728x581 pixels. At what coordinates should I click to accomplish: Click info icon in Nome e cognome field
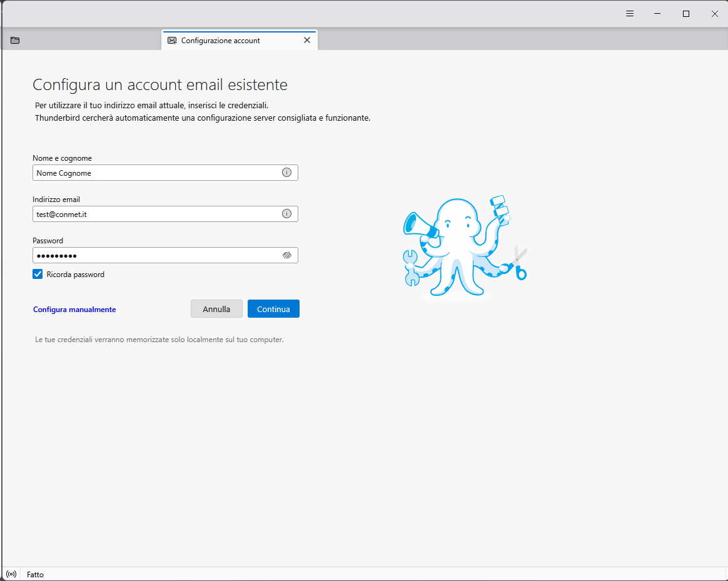(286, 173)
